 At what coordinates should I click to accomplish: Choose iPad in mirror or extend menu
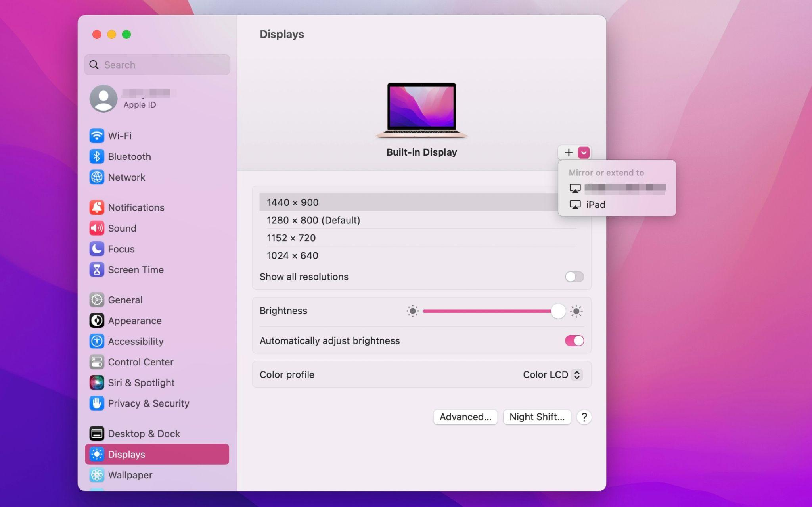(x=617, y=205)
